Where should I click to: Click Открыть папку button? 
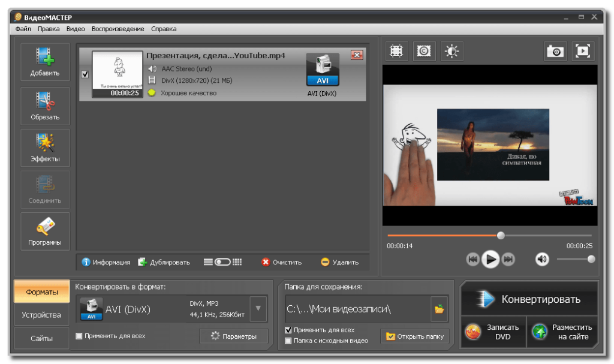click(415, 336)
